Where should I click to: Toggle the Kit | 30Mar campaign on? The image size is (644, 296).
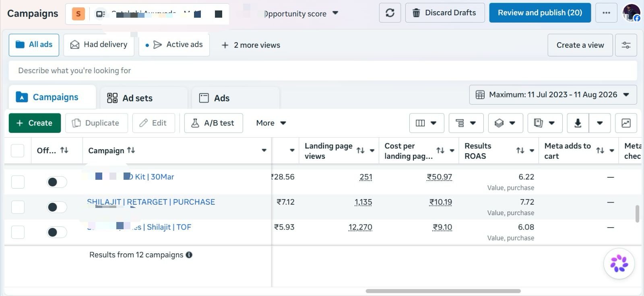pos(57,182)
